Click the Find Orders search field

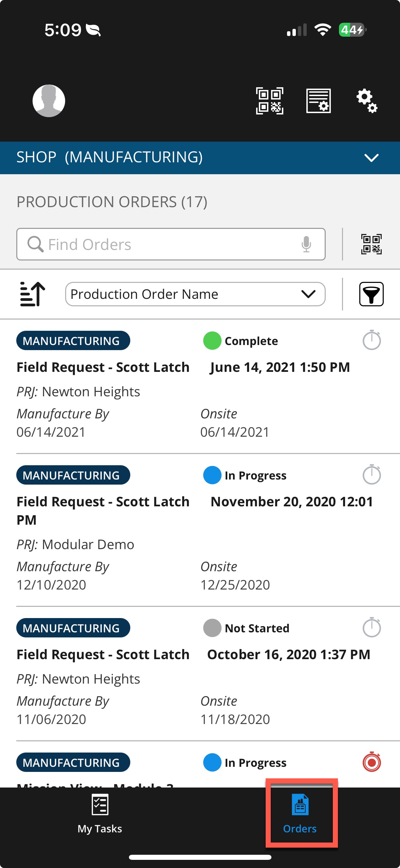pos(170,244)
